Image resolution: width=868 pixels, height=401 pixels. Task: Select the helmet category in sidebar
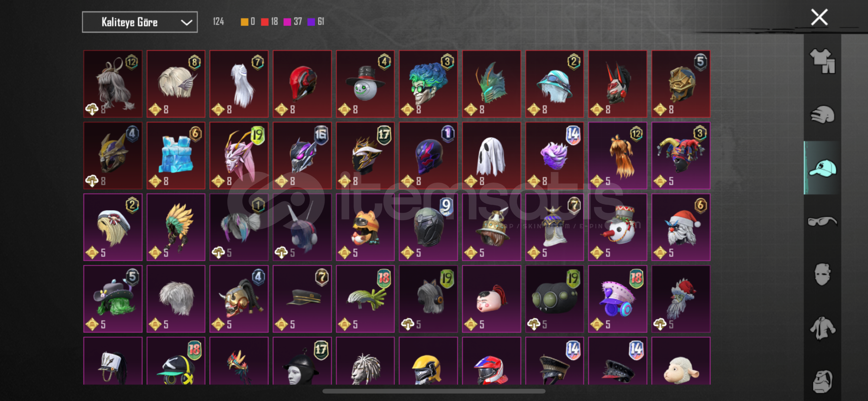pos(822,114)
